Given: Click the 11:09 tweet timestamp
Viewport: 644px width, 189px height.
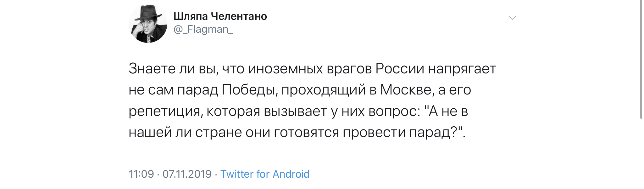Looking at the screenshot, I should [141, 174].
